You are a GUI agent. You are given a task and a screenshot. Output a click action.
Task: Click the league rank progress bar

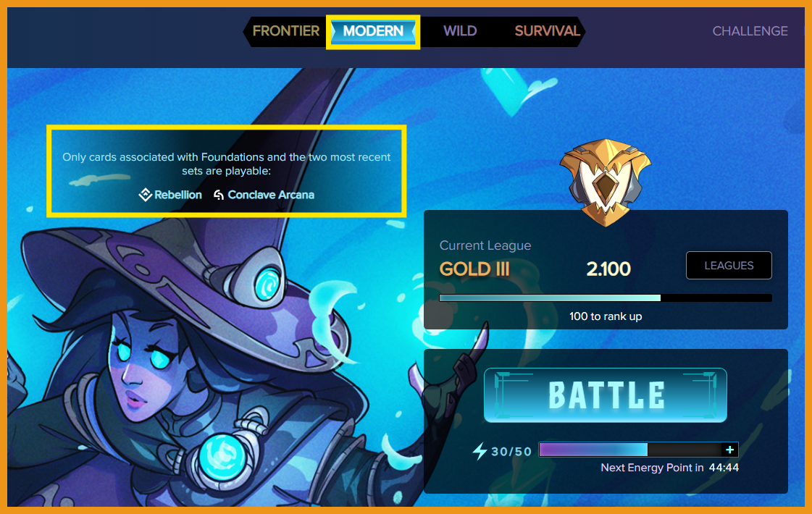point(606,298)
